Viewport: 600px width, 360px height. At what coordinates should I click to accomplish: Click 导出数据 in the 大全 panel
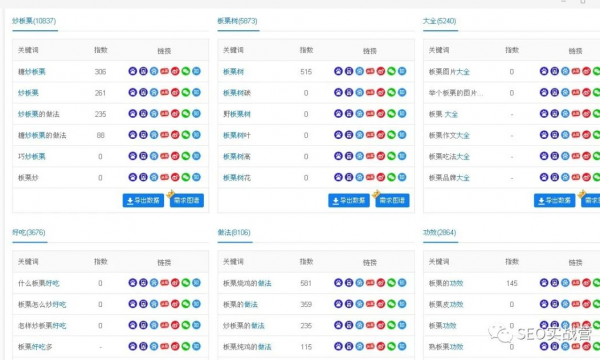tap(554, 200)
